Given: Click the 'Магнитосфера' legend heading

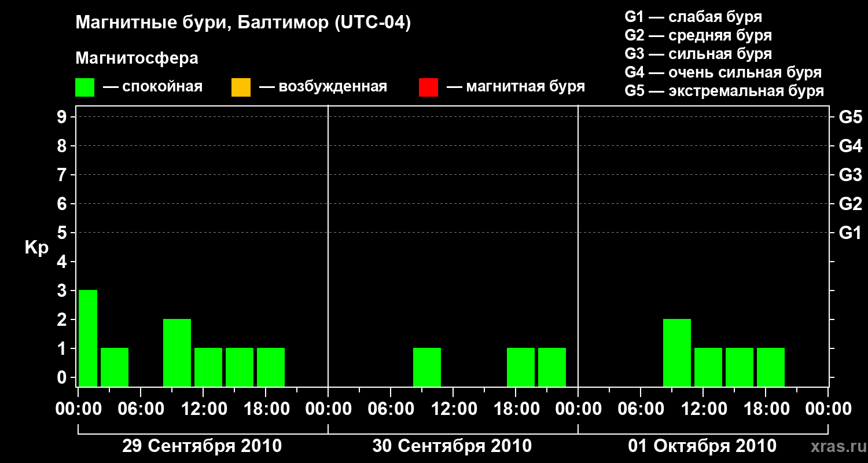Looking at the screenshot, I should pos(137,58).
